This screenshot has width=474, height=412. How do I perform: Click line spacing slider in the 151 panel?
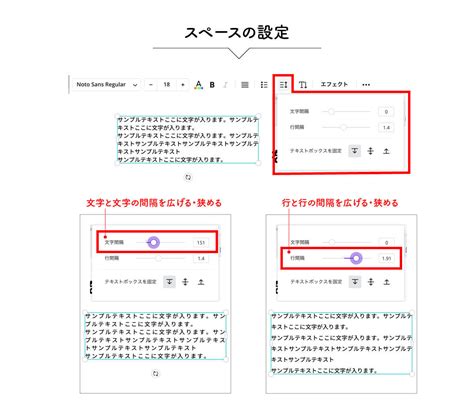pos(160,258)
